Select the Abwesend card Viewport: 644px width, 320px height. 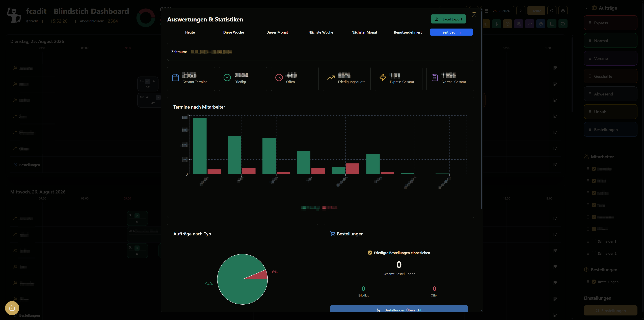(x=610, y=94)
